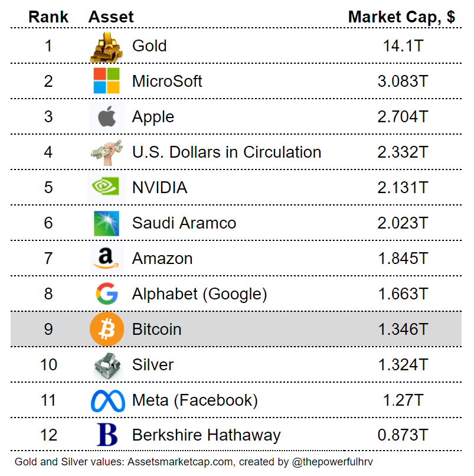The image size is (474, 476).
Task: Click the Apple logo icon
Action: click(x=106, y=117)
